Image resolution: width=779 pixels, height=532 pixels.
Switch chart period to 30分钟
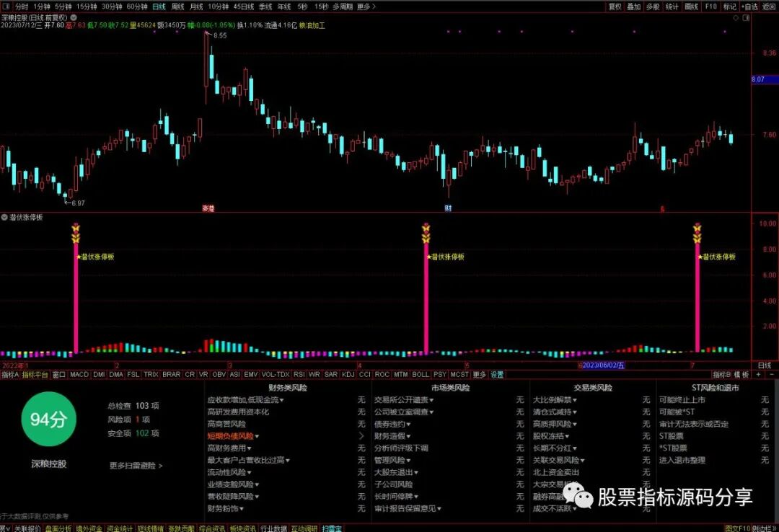[112, 6]
